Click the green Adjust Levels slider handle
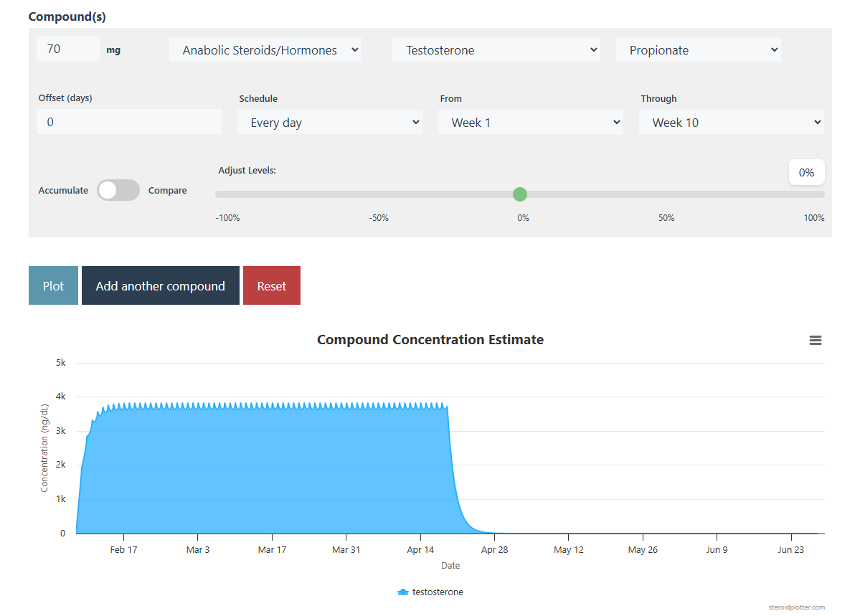This screenshot has width=860, height=616. [x=520, y=194]
